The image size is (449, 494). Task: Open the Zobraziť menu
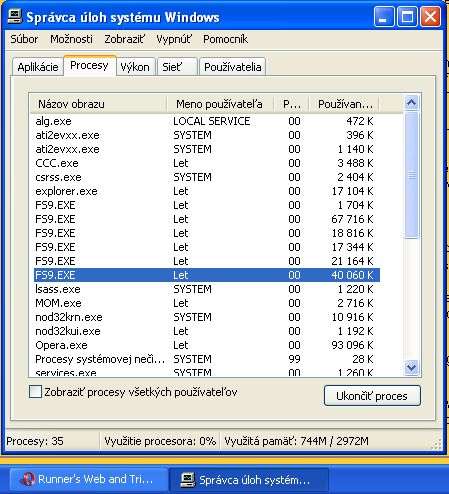[x=124, y=39]
